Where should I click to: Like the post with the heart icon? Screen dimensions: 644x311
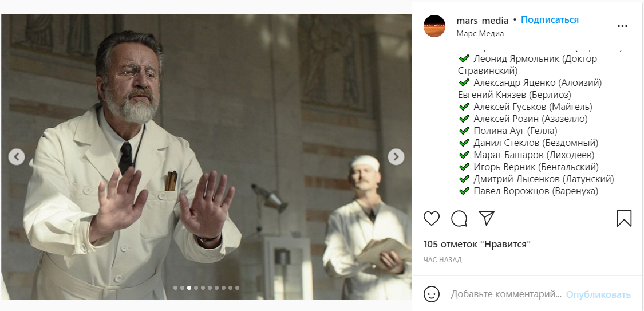tap(431, 219)
